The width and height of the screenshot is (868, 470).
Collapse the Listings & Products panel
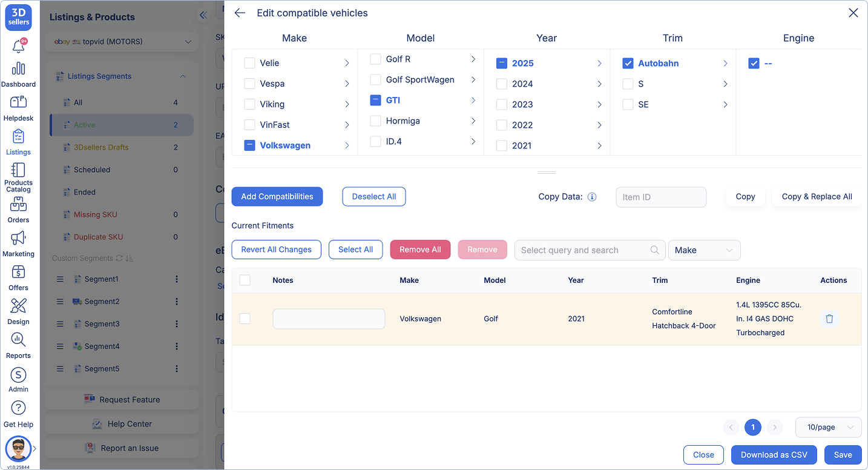(203, 15)
